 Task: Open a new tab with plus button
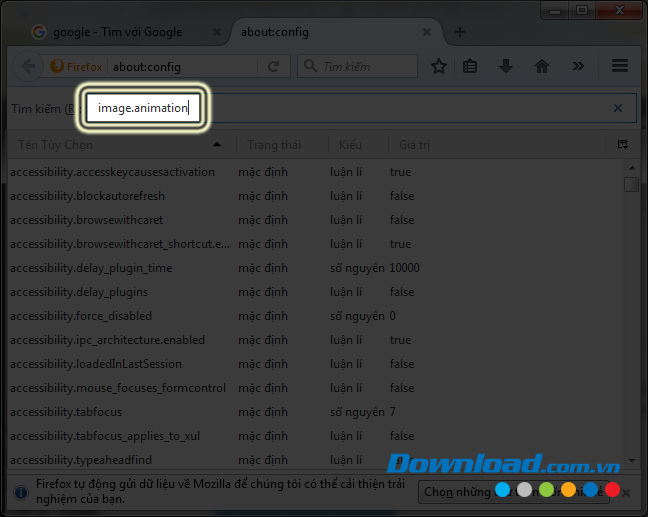pos(460,31)
